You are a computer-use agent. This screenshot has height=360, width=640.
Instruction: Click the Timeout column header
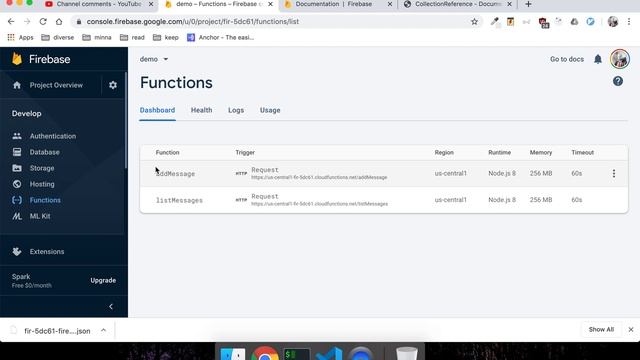582,153
